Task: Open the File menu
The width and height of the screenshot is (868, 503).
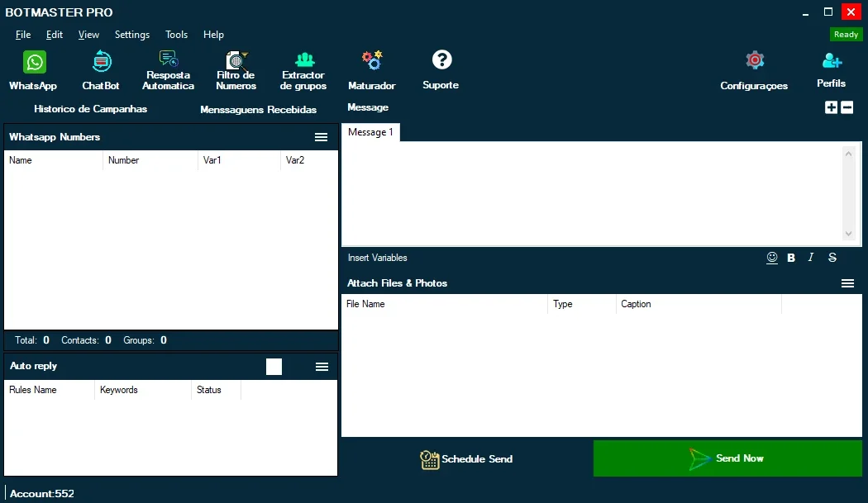Action: [22, 35]
